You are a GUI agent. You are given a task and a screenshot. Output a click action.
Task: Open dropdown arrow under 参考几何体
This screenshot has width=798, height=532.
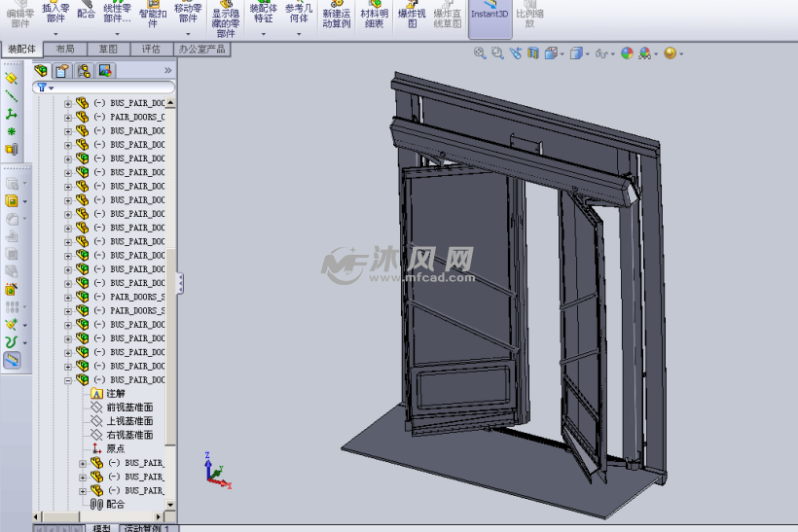(299, 34)
